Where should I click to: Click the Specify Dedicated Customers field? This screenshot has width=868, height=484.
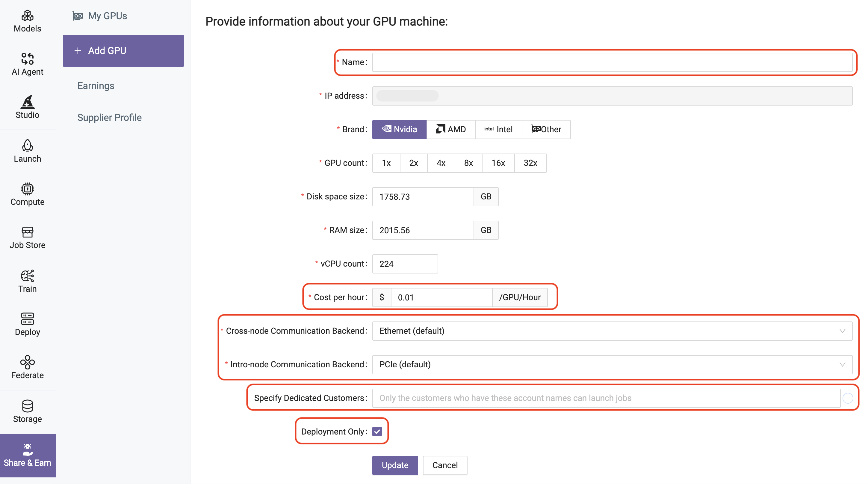(606, 398)
